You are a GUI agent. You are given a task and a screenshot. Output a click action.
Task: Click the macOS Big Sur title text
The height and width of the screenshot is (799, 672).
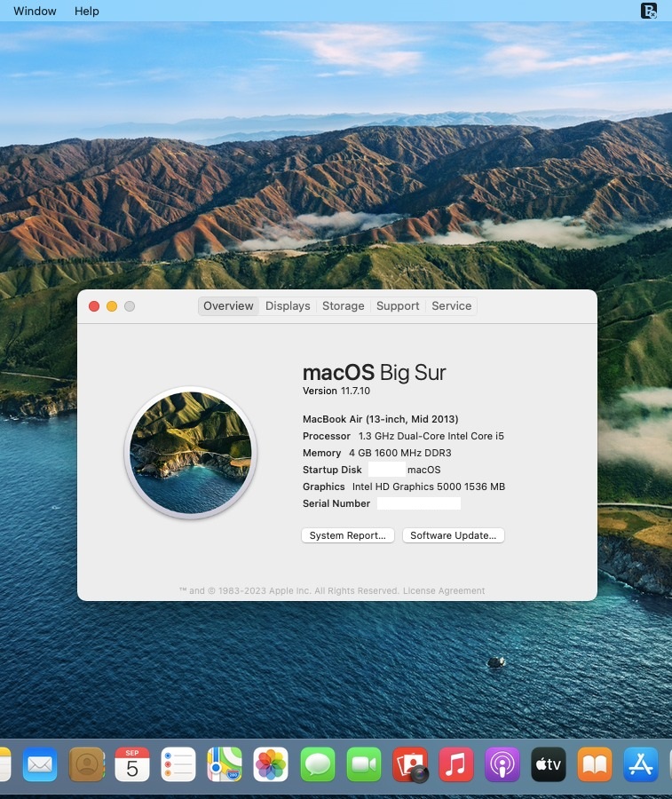click(375, 373)
